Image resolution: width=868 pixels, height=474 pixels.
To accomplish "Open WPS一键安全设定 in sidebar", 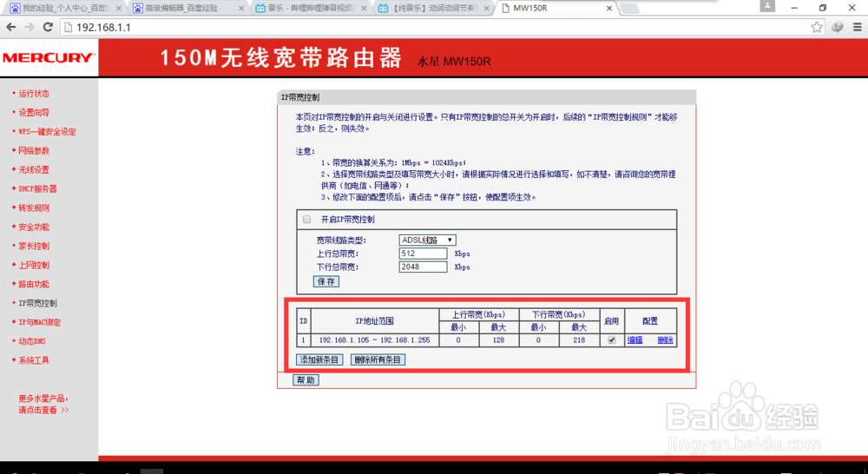I will (x=47, y=132).
